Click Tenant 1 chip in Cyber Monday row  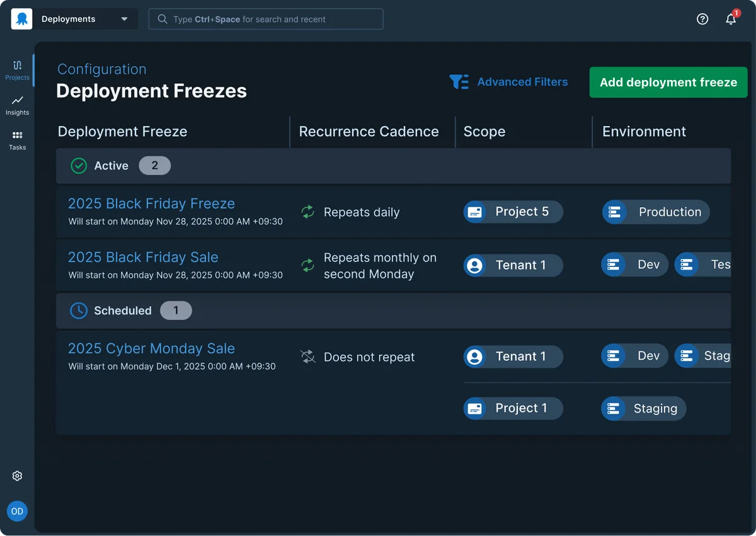[513, 356]
